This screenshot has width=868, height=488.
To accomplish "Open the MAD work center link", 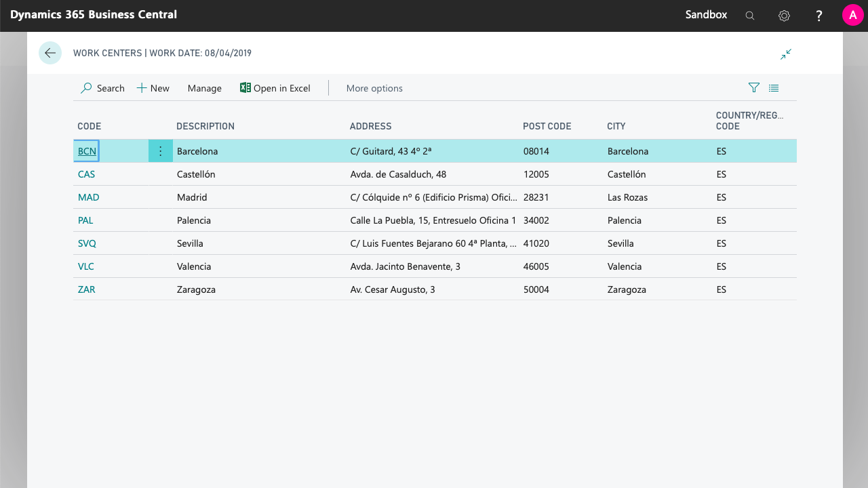I will 88,197.
